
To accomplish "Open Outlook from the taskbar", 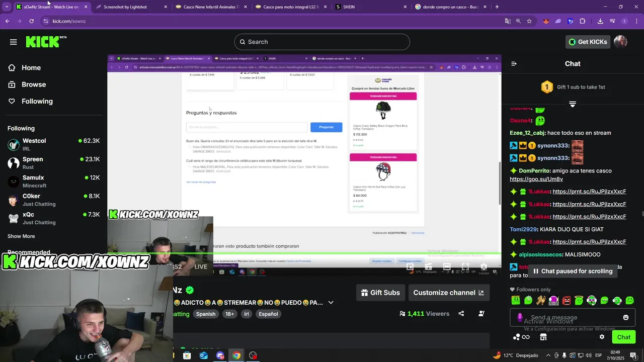I will [x=203, y=355].
